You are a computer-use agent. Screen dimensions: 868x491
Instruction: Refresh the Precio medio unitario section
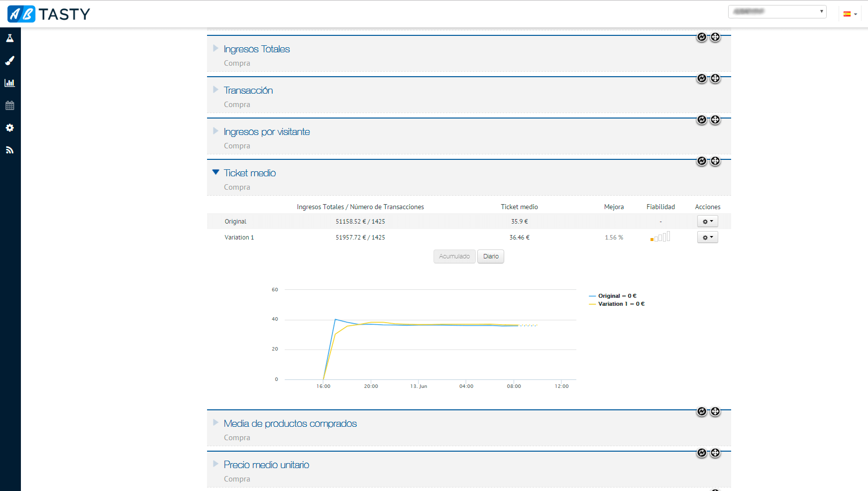click(702, 453)
